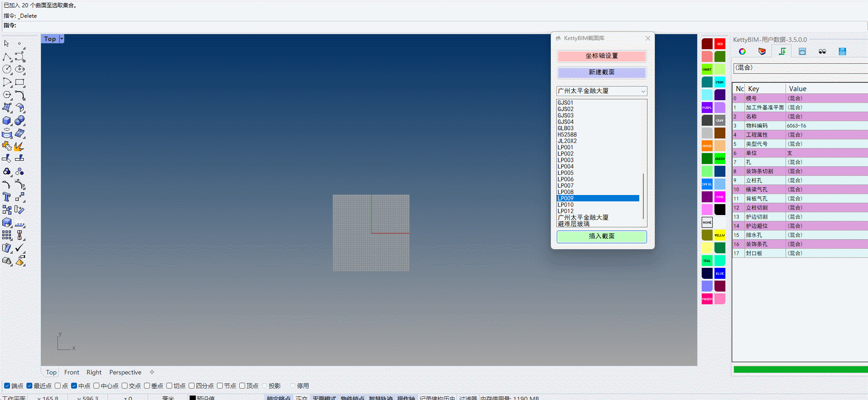Switch to the Right viewport tab

94,372
